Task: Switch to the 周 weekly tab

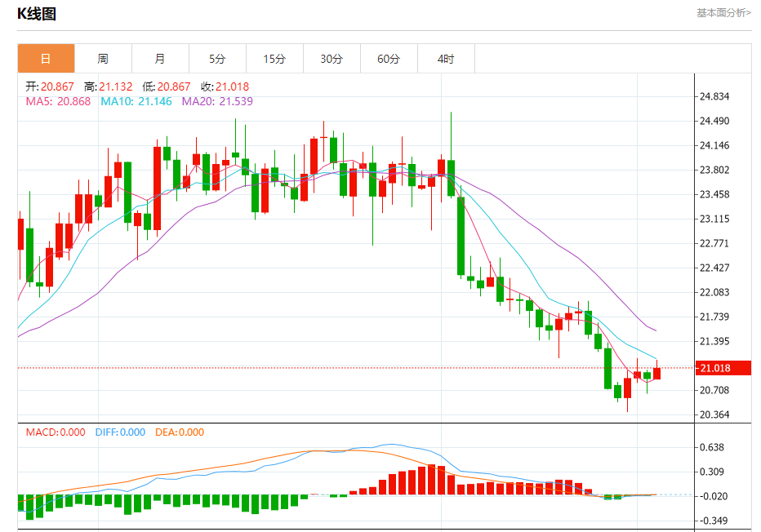Action: pos(103,59)
